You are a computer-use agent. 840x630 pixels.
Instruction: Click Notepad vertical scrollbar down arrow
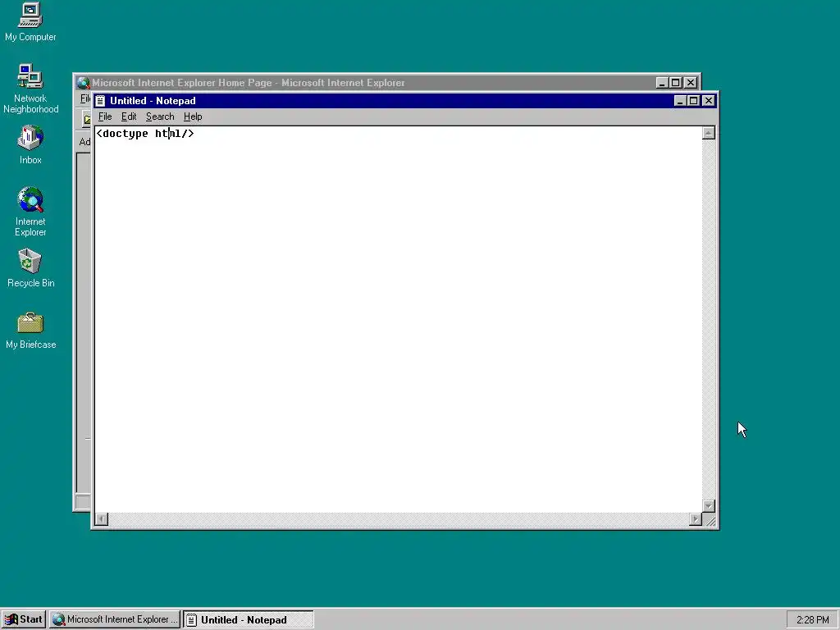pos(709,505)
